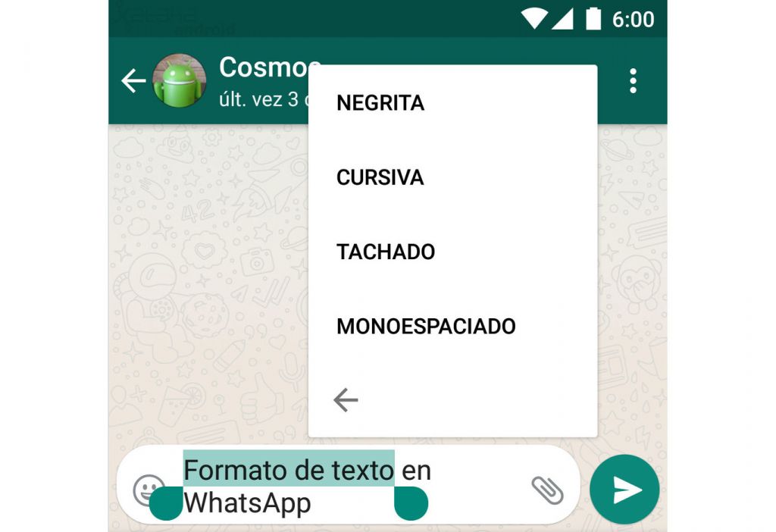The height and width of the screenshot is (532, 776).
Task: Send the message with green button
Action: tap(624, 490)
